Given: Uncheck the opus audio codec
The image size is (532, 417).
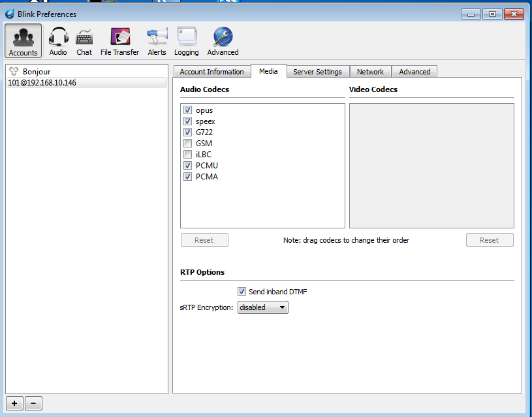Looking at the screenshot, I should pos(188,110).
